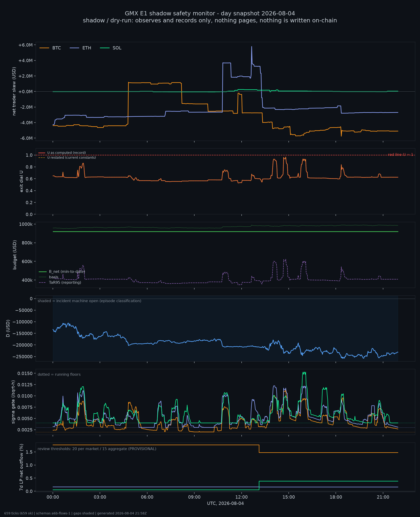Image resolution: width=420 pixels, height=517 pixels.
Task: Click the 'U as computed (record)' legend entry
Action: pos(62,153)
